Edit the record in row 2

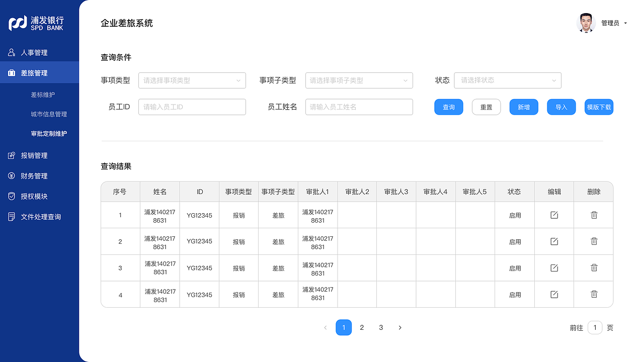[554, 241]
